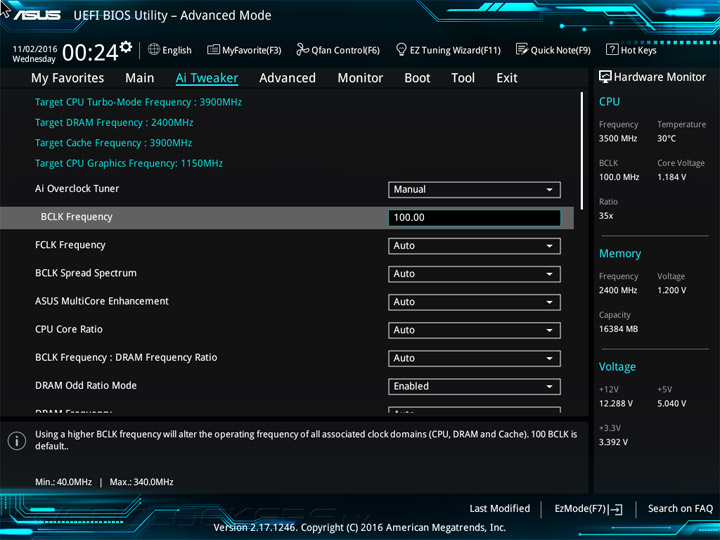The image size is (720, 540).
Task: Click CPU ratio value 35x
Action: (x=606, y=216)
